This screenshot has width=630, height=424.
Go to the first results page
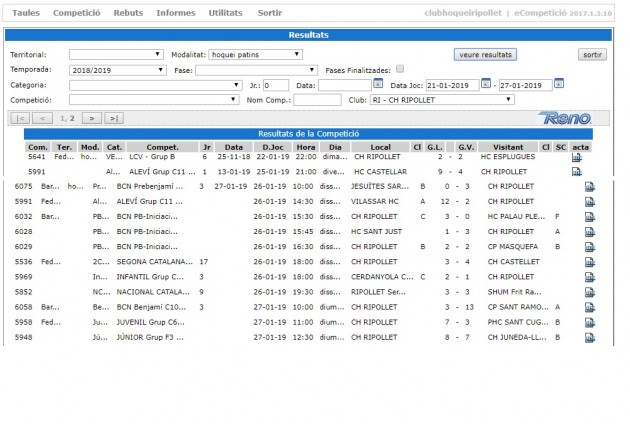coord(20,118)
